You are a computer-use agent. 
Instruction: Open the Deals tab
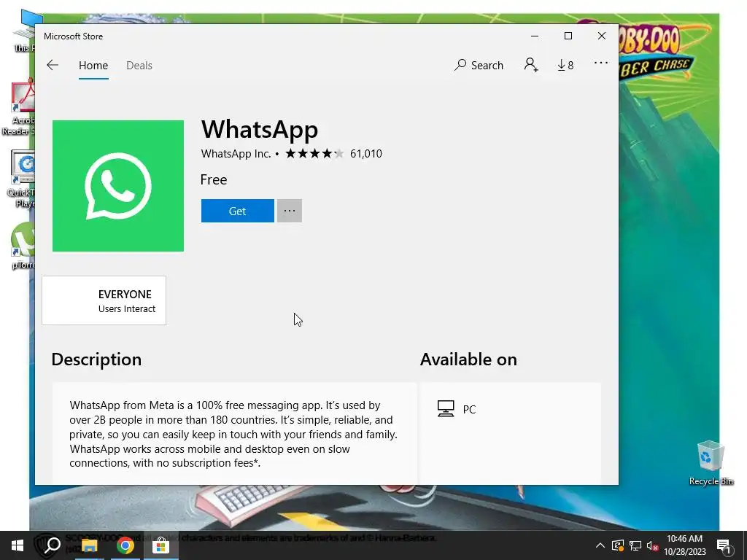coord(139,65)
